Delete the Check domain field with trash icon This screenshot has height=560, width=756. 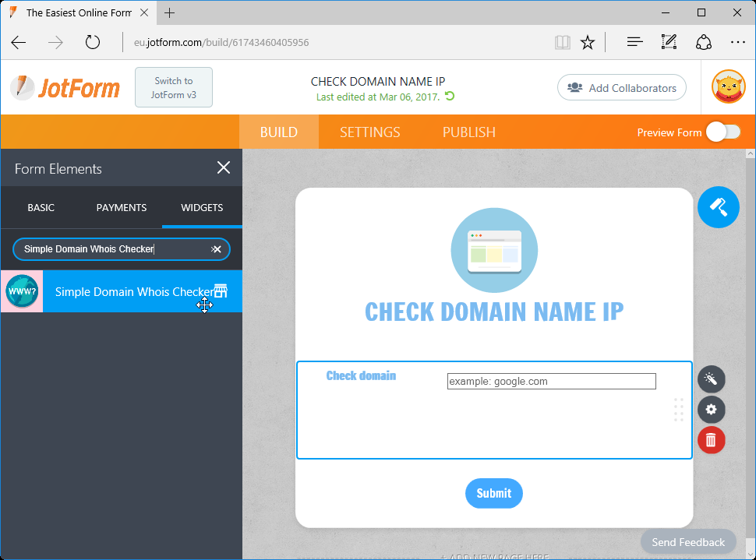710,440
